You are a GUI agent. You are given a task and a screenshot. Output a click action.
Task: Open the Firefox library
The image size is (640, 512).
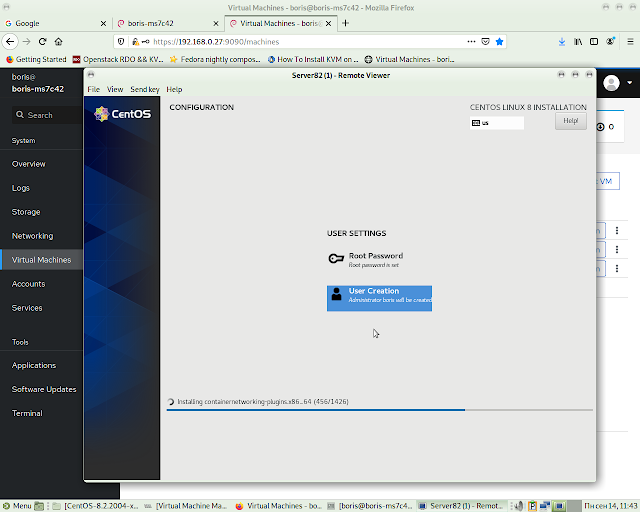tap(578, 42)
